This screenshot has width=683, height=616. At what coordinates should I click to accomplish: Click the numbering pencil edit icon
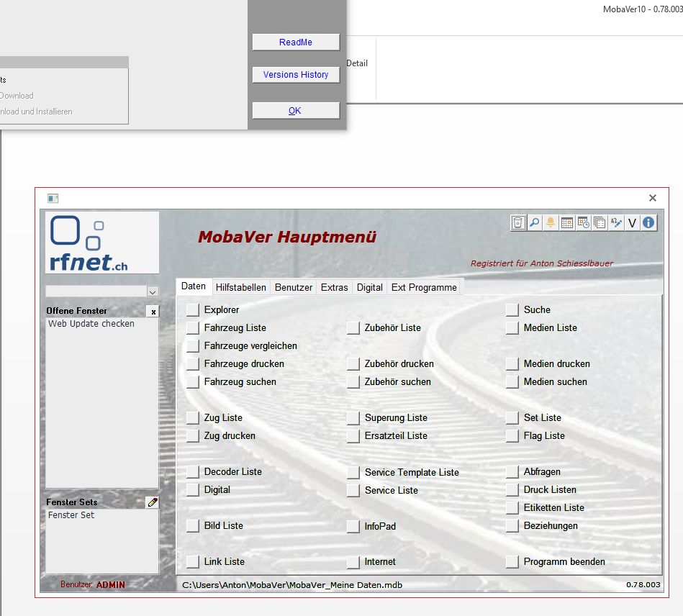pos(616,222)
